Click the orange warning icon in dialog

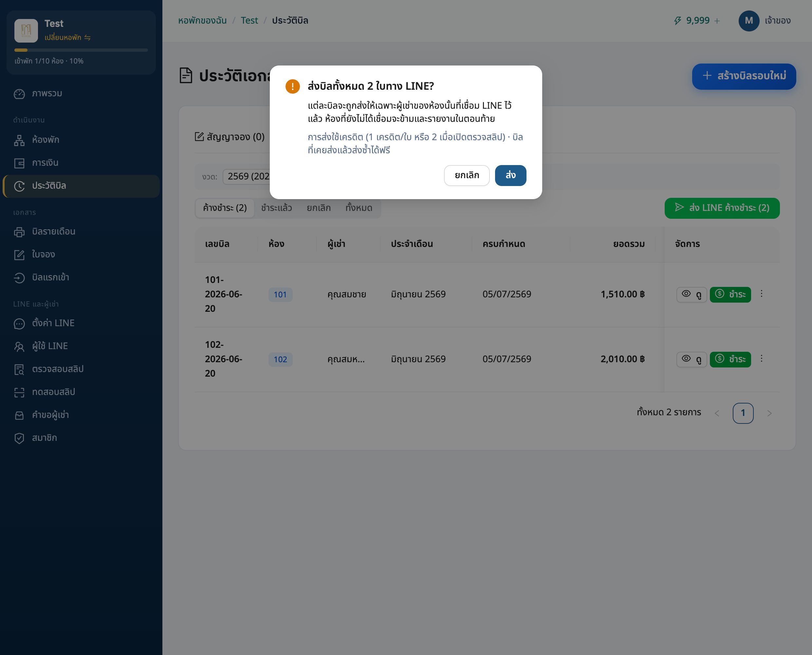pyautogui.click(x=292, y=86)
